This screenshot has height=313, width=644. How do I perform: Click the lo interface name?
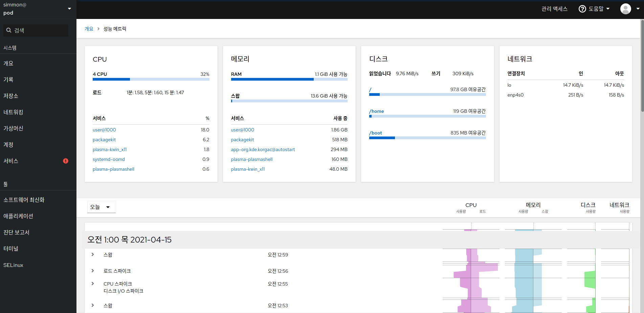click(x=509, y=85)
